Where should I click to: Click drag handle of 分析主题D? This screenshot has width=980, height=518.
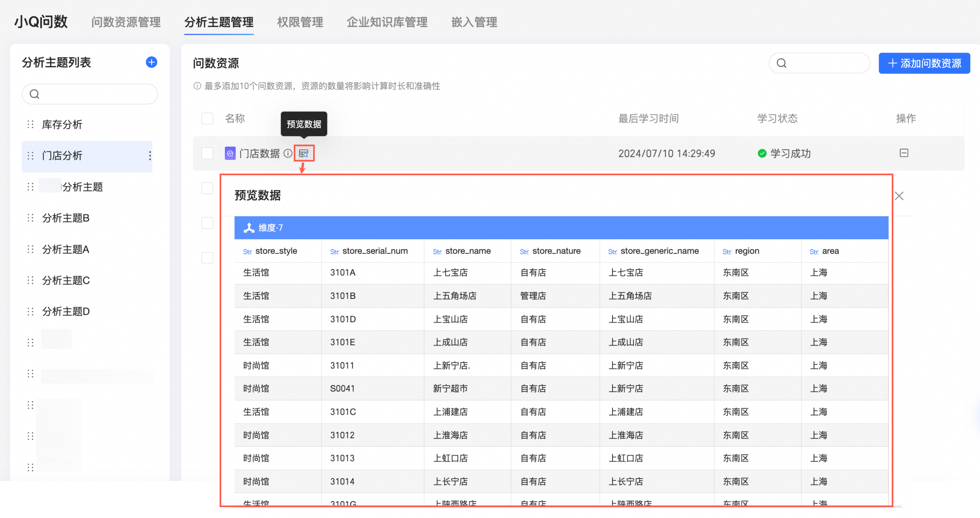tap(30, 312)
